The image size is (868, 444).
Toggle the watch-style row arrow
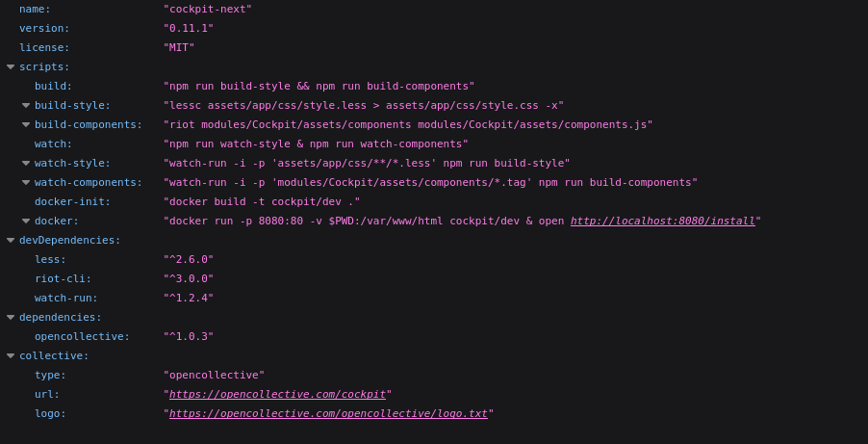coord(26,163)
